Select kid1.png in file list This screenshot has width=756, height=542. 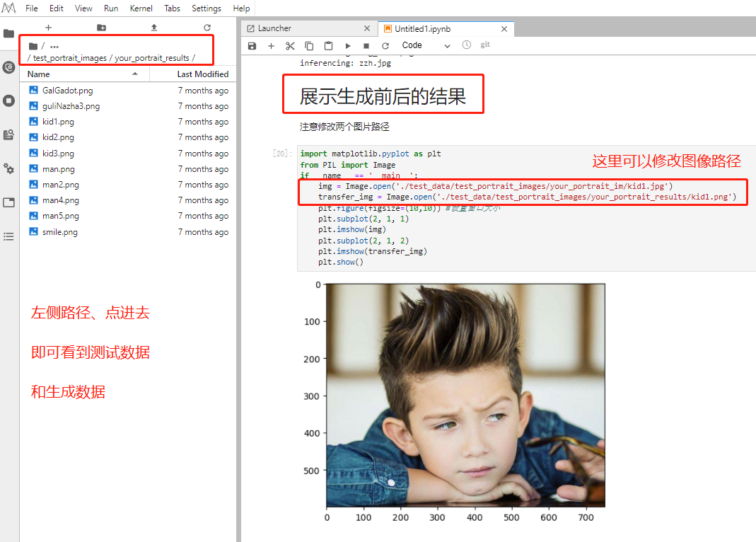pos(128,122)
